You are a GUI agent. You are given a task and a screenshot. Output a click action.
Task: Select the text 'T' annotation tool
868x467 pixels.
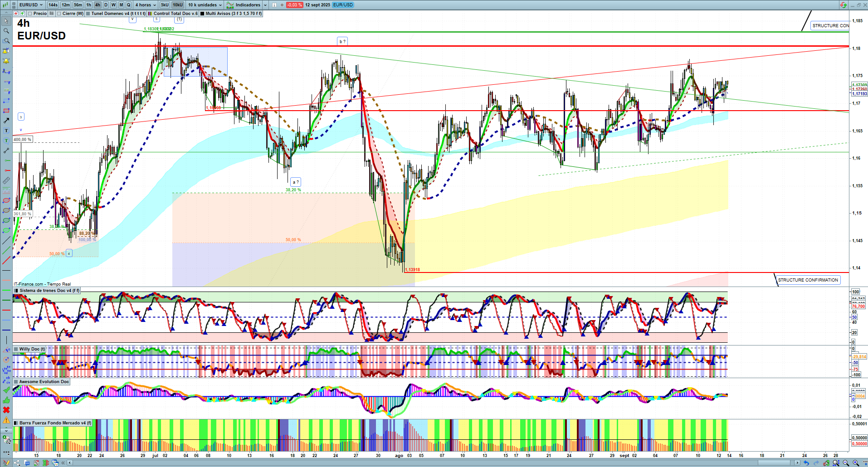point(6,131)
